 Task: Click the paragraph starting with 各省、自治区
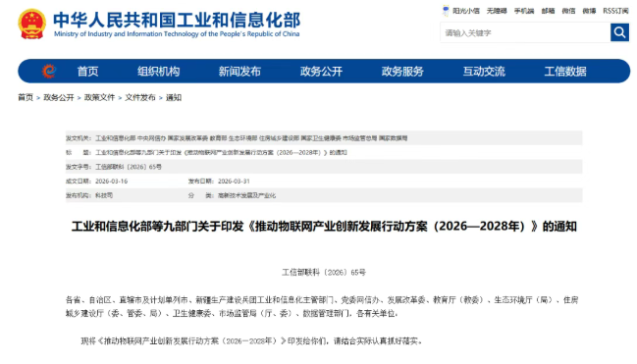(322, 307)
